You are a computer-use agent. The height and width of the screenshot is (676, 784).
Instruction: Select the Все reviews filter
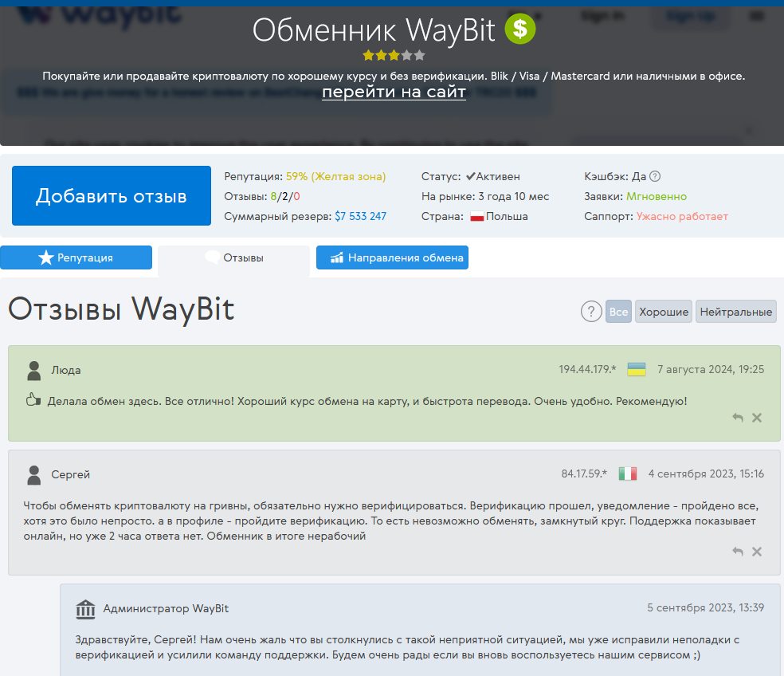pos(618,312)
